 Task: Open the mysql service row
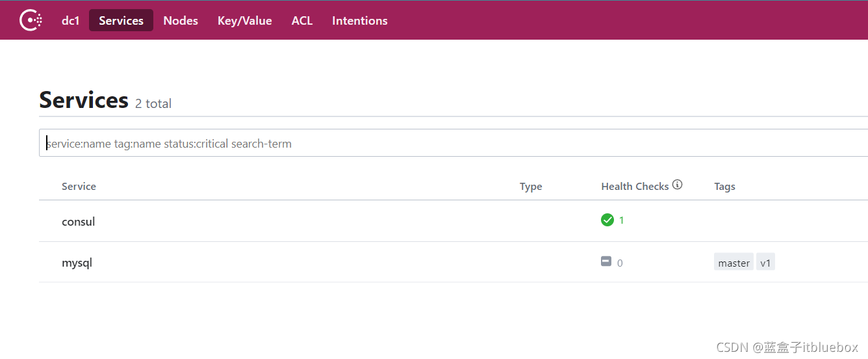453,263
